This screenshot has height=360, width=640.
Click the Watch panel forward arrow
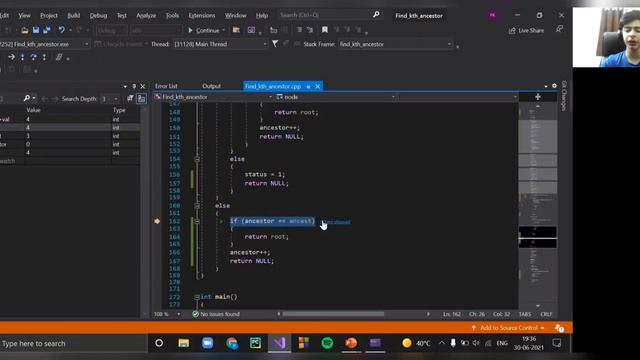point(55,99)
